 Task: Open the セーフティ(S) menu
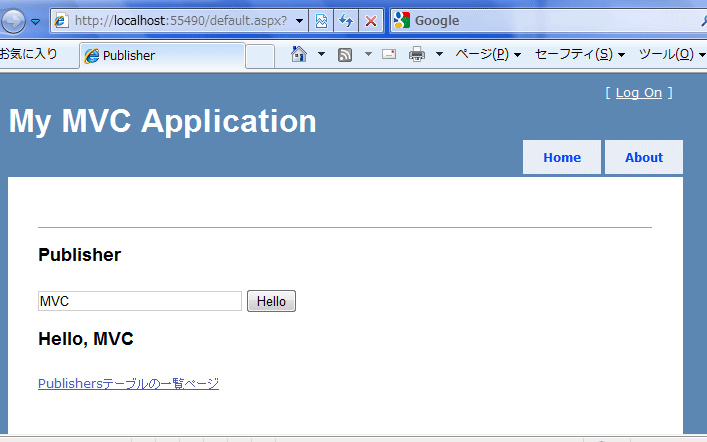coord(579,55)
